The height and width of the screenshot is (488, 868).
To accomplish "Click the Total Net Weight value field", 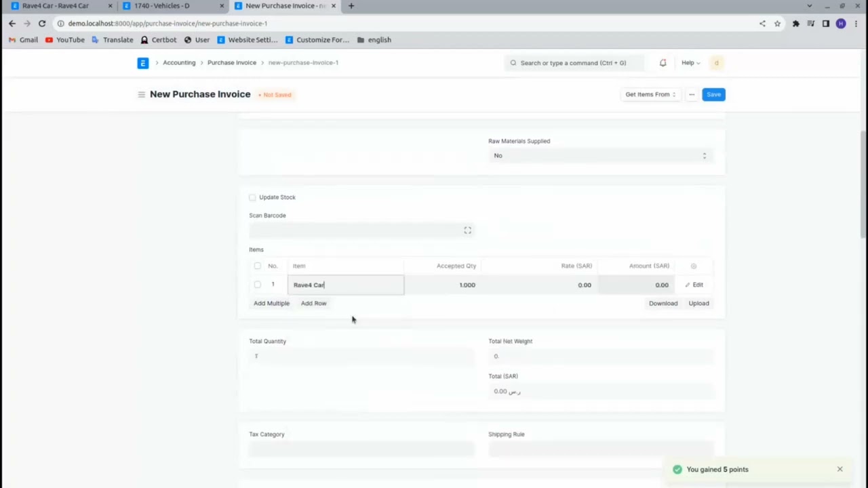I will tap(601, 357).
